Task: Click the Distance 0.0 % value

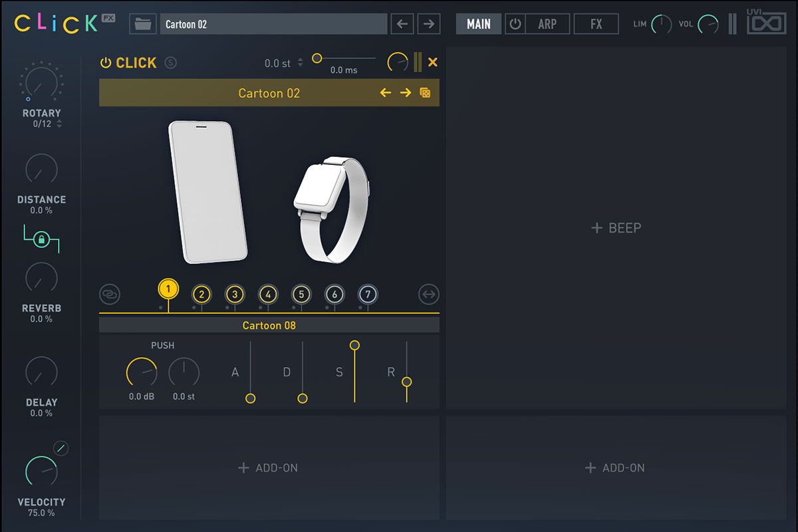Action: 41,210
